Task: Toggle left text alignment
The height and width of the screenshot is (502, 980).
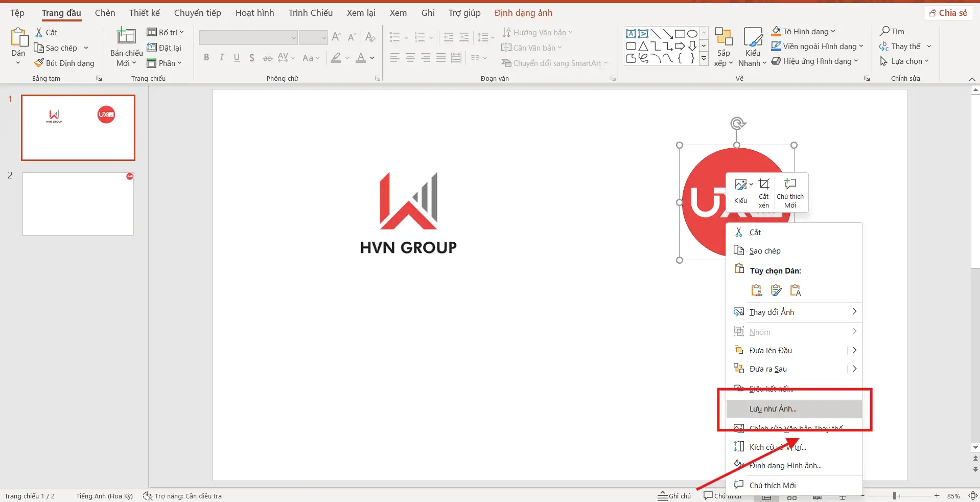Action: (394, 58)
